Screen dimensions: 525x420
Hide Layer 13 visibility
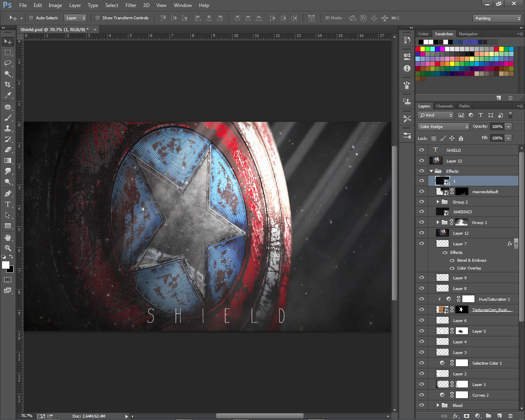point(422,161)
